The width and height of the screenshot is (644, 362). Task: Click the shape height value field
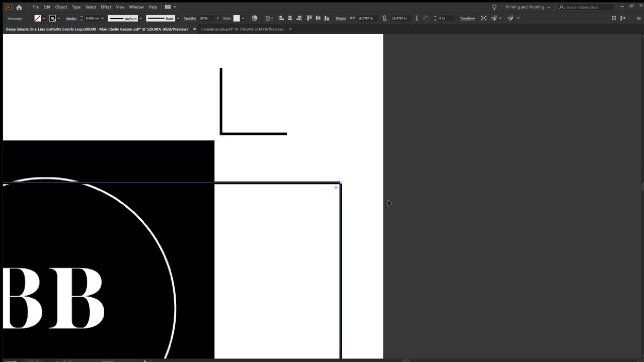click(401, 19)
